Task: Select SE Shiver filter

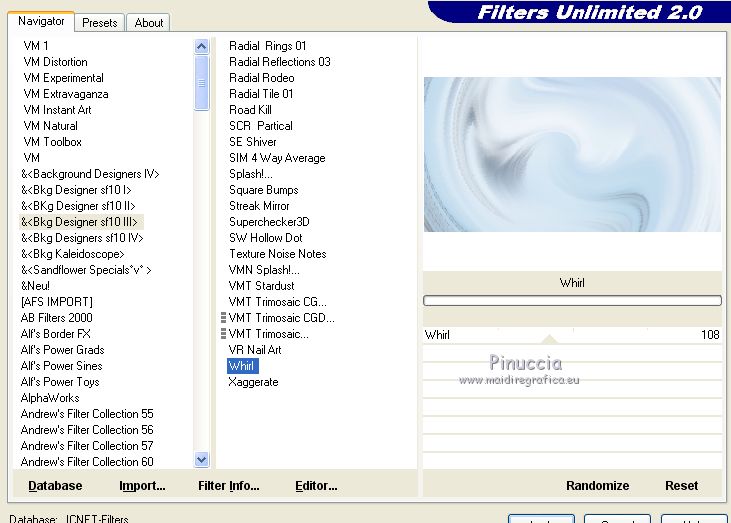Action: point(253,142)
